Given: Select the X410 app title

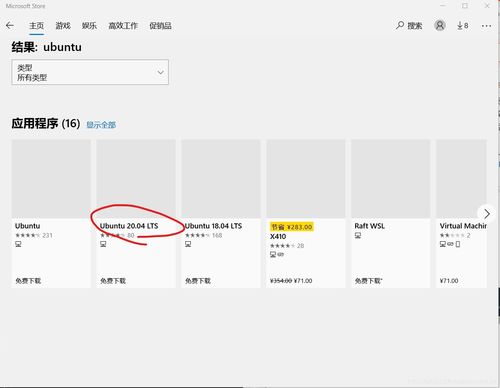Looking at the screenshot, I should 278,236.
